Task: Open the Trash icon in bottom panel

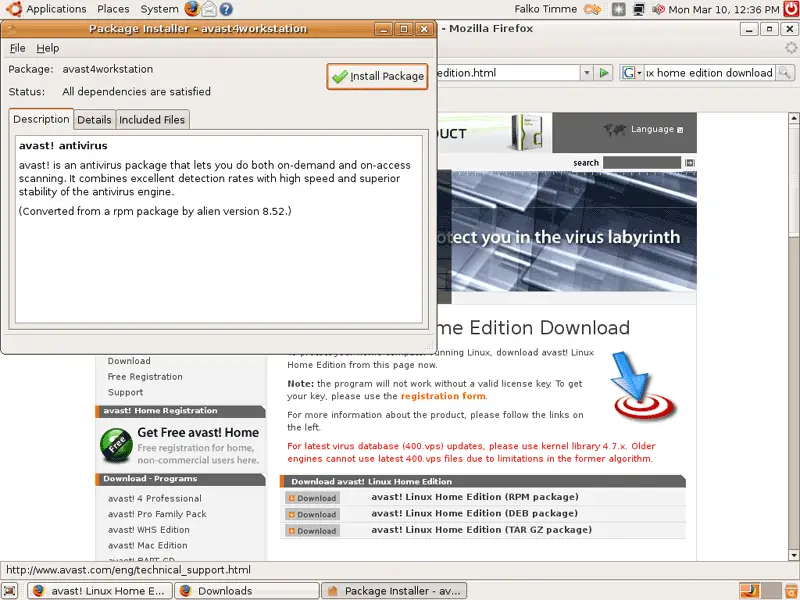Action: coord(792,591)
